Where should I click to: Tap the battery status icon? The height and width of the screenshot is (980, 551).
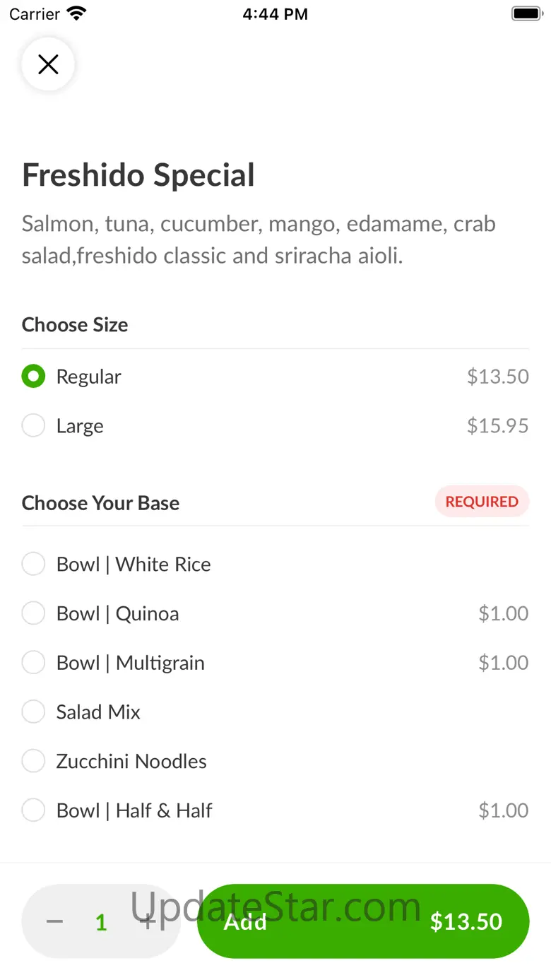click(526, 13)
